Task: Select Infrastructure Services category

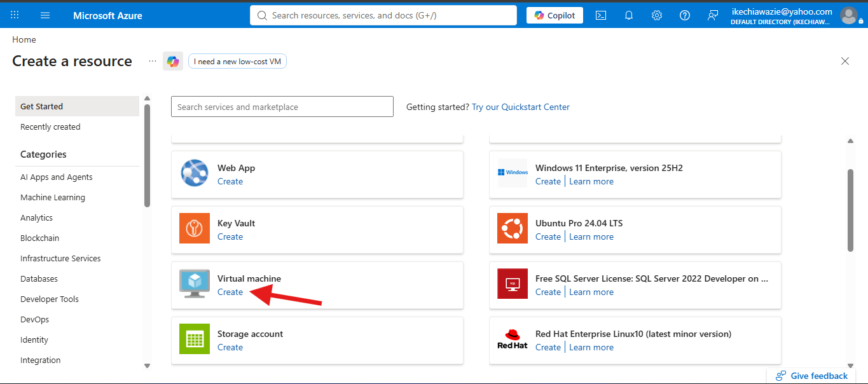Action: 60,259
